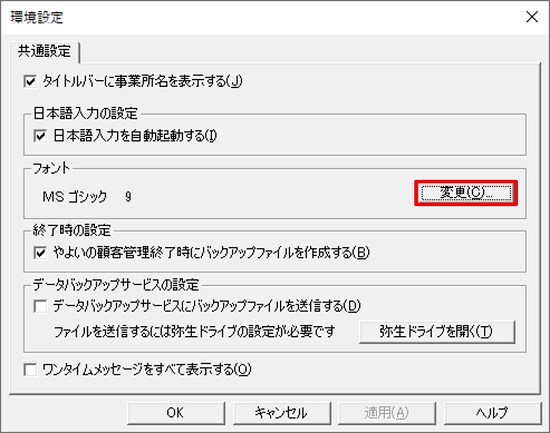550x433 pixels.
Task: Click the データバックアップサービスの設定 group label
Action: [116, 285]
